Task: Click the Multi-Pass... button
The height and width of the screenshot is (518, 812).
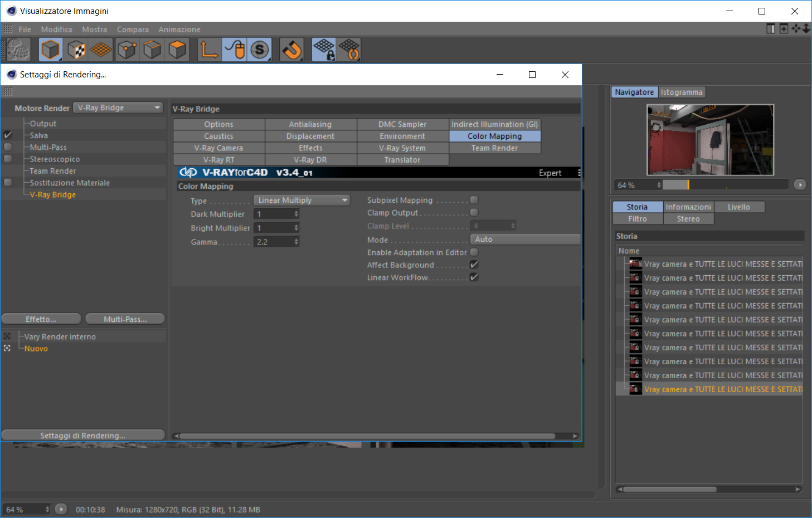Action: pos(125,319)
